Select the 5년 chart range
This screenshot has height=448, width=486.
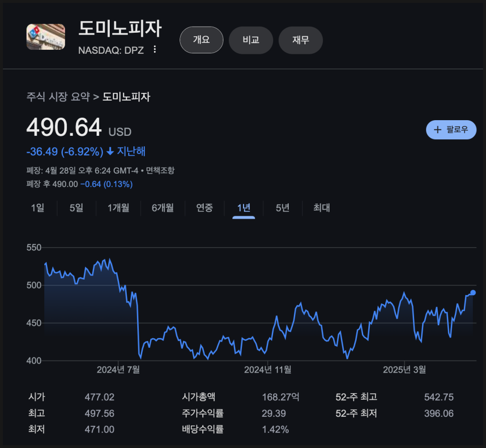pos(283,208)
